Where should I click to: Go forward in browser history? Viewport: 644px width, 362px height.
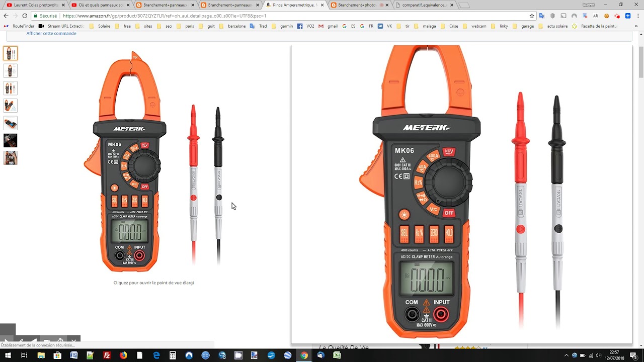tap(15, 16)
